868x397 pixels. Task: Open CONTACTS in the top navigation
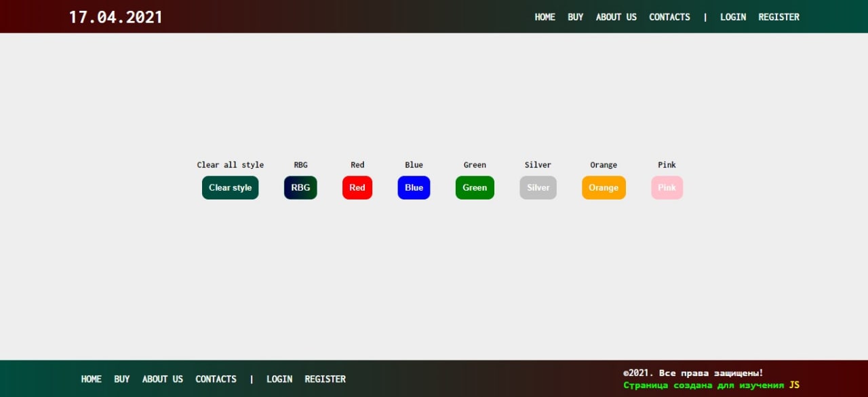coord(669,17)
